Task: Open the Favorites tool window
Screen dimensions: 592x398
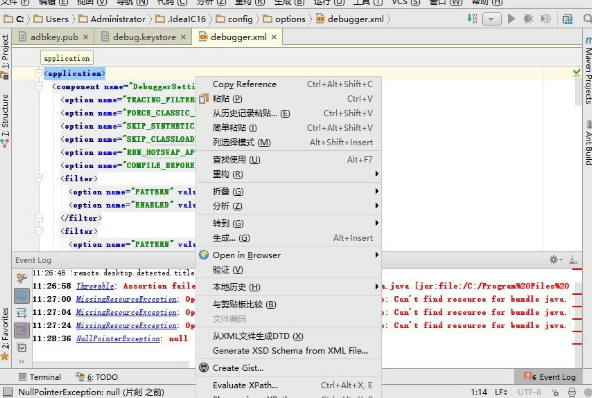Action: (5, 334)
